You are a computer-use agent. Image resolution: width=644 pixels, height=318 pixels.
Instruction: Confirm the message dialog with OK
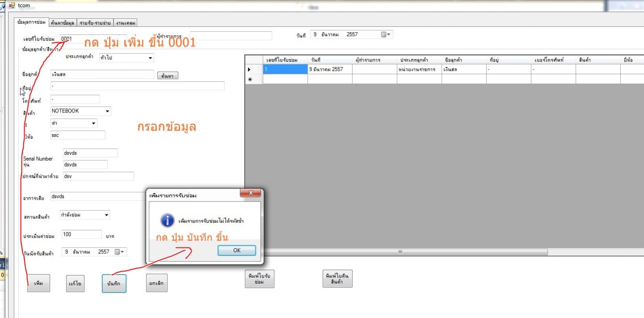click(x=237, y=251)
